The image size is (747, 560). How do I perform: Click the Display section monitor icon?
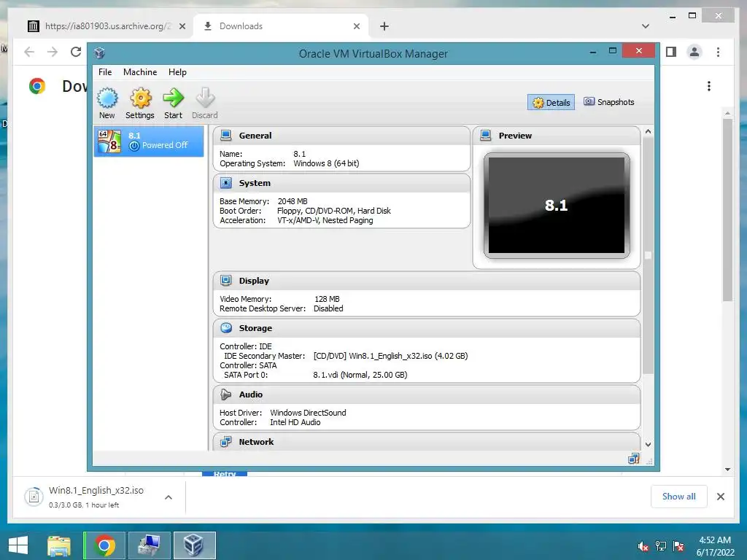(226, 281)
